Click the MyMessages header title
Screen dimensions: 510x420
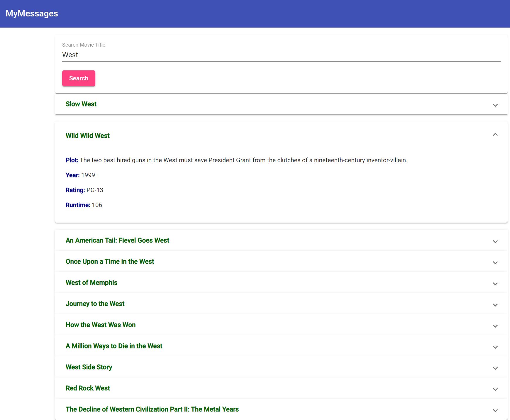pyautogui.click(x=31, y=13)
